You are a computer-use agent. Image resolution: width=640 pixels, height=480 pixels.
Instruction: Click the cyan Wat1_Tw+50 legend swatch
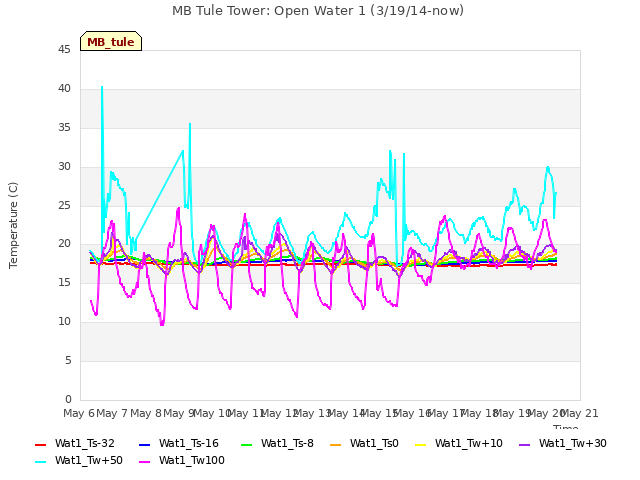(x=40, y=462)
